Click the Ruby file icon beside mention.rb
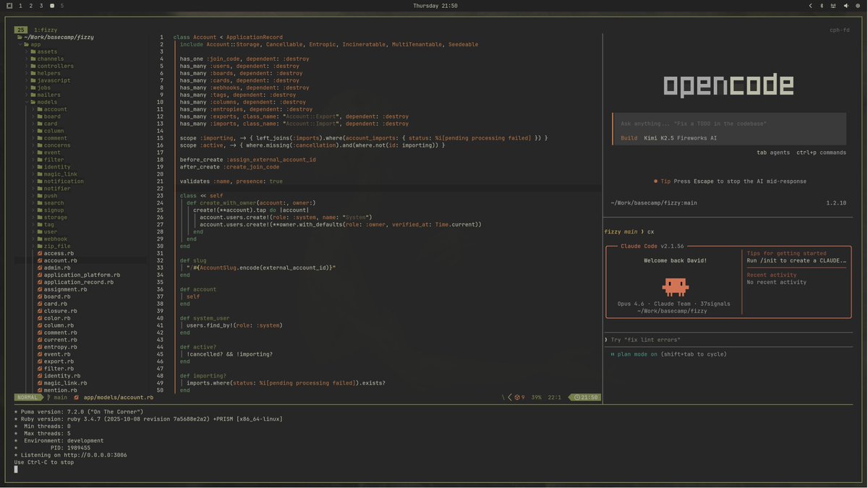Screen dimensions: 868x488 click(x=40, y=391)
